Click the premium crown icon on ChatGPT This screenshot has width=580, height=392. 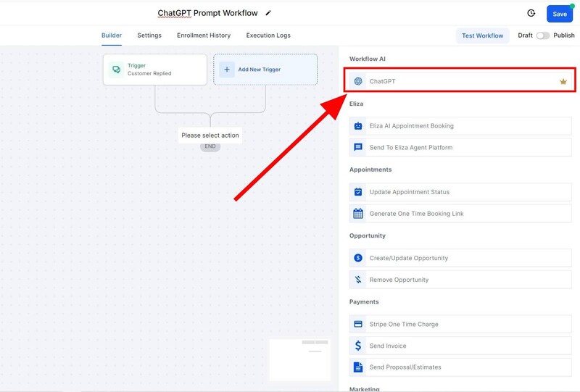point(563,81)
